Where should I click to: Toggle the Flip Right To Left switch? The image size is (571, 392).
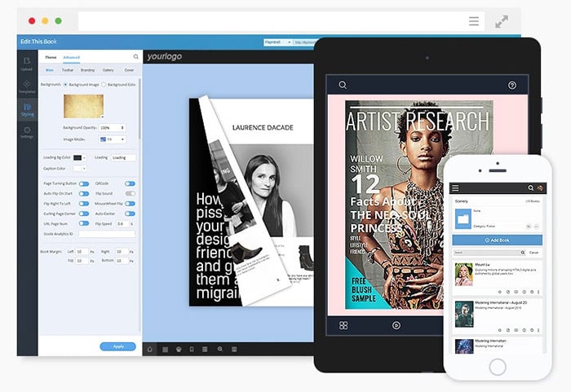(x=84, y=204)
